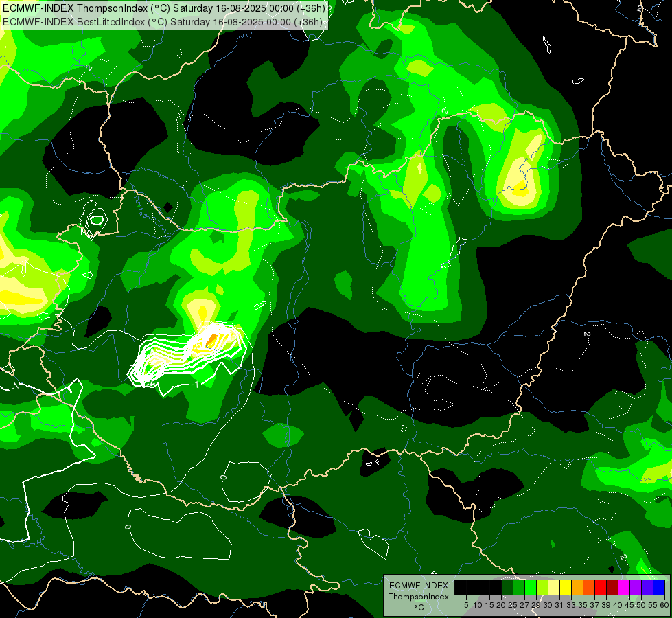The image size is (672, 618).
Task: Click the ECMWF-INDEX label in the legend box
Action: click(x=419, y=586)
